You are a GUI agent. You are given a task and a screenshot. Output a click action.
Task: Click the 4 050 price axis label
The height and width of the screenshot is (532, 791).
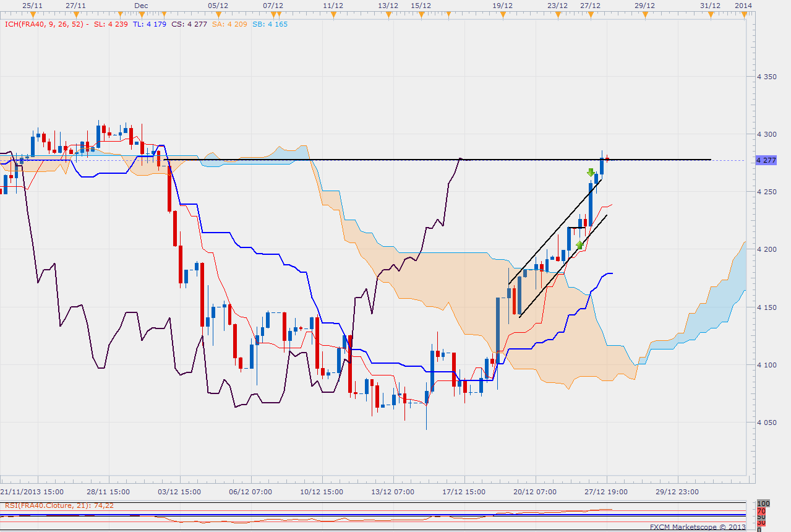tap(766, 423)
